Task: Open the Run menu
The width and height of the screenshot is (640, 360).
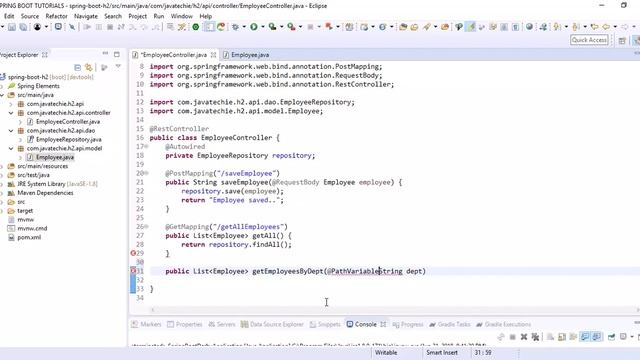Action: 159,16
